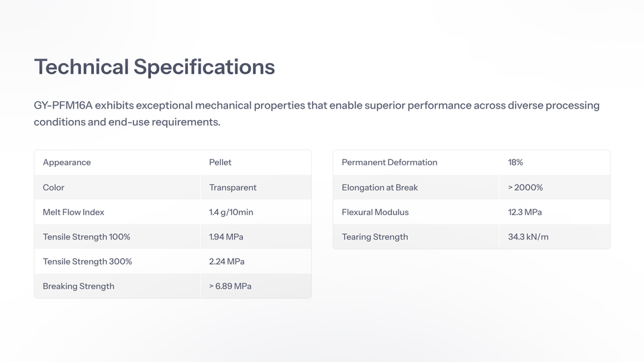The image size is (644, 362).
Task: Click the GY-PFM16A description paragraph
Action: click(317, 114)
